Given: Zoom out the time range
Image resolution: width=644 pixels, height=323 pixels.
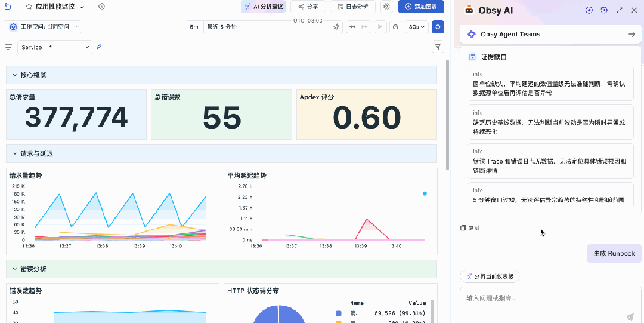Looking at the screenshot, I should click(x=396, y=27).
